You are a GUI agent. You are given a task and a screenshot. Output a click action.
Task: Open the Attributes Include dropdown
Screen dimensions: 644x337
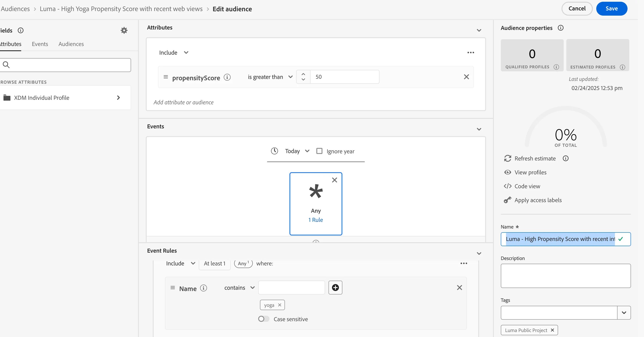coord(174,53)
